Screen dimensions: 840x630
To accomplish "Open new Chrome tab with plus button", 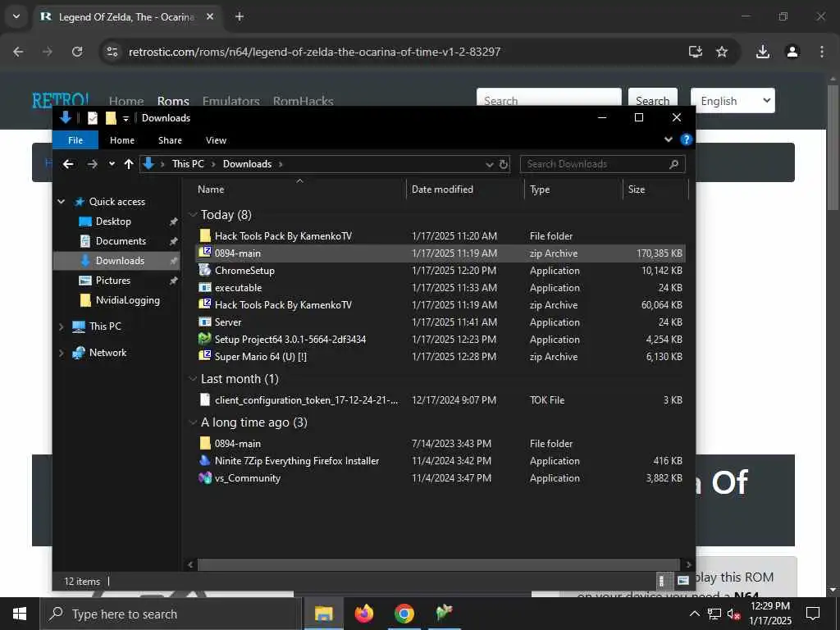I will tap(240, 16).
